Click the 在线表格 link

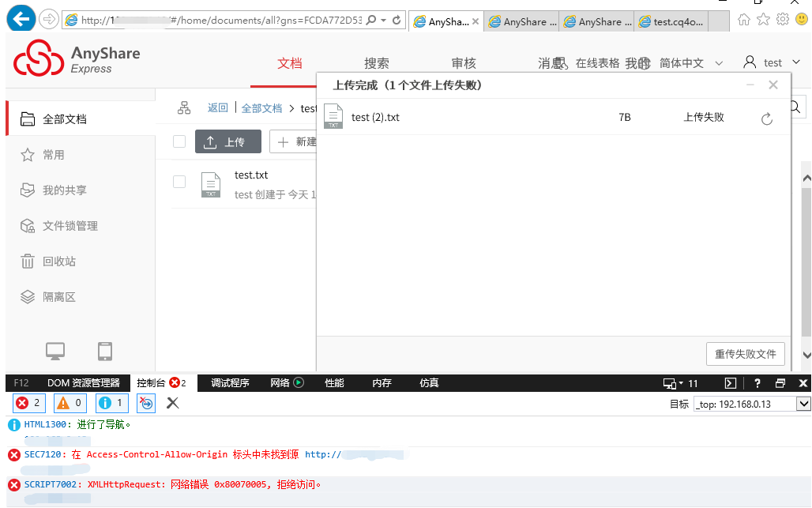(x=597, y=63)
